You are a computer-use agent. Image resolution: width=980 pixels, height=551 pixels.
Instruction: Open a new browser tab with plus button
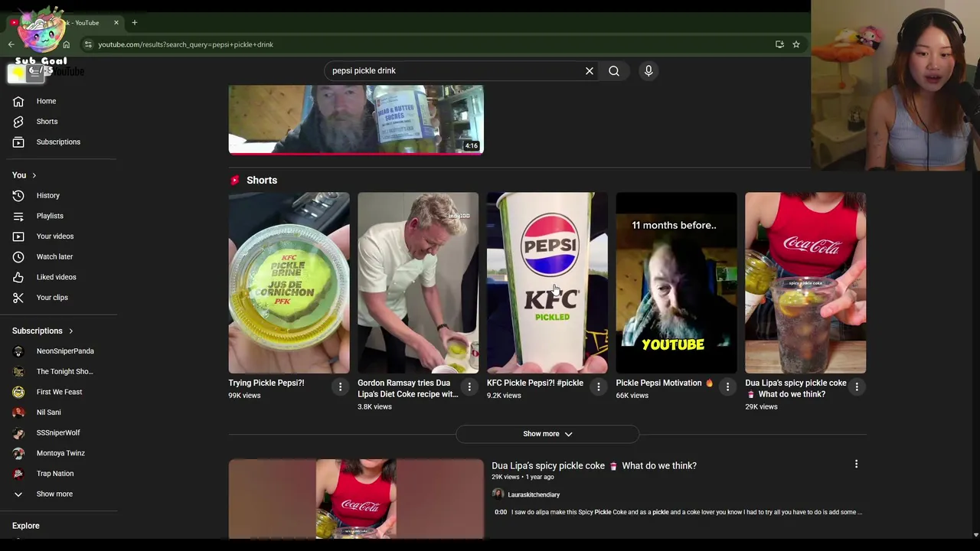pyautogui.click(x=134, y=23)
